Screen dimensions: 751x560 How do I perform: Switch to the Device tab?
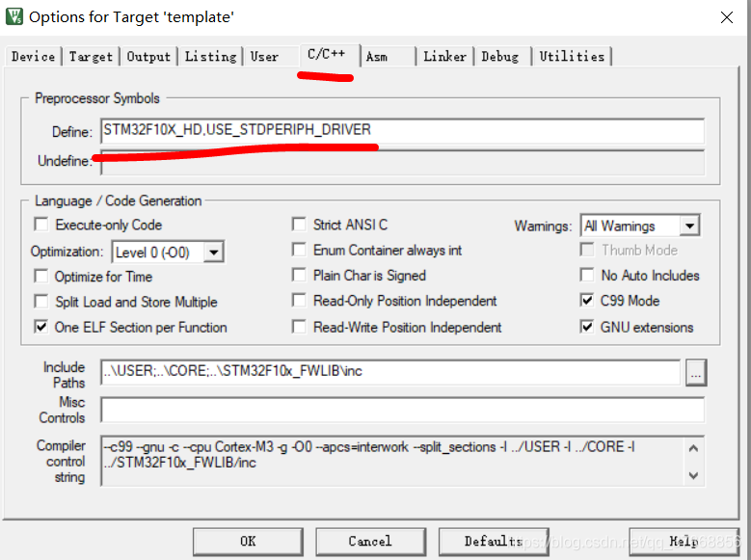pyautogui.click(x=33, y=57)
